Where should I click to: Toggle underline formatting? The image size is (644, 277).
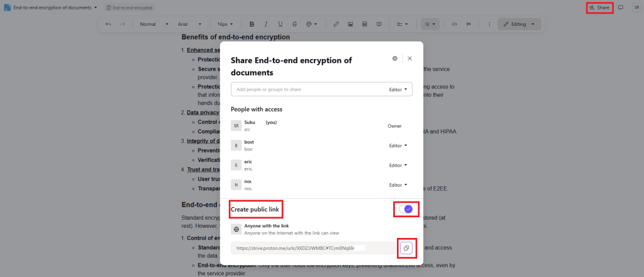coord(280,25)
